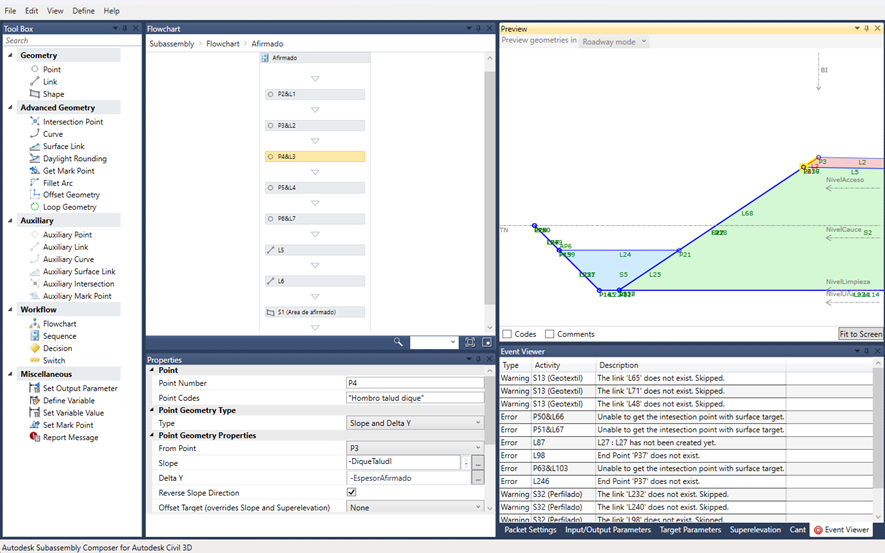Select the Offset Geometry tool

[71, 195]
